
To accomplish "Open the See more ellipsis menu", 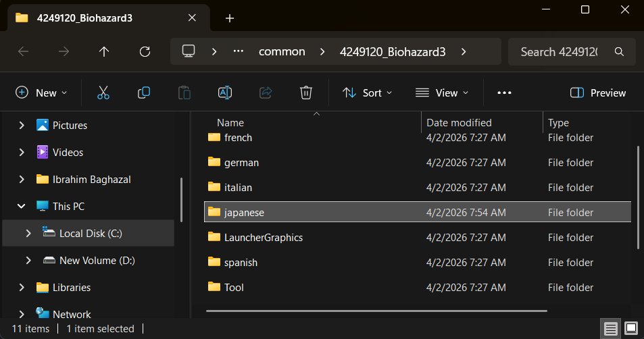I will pos(504,93).
